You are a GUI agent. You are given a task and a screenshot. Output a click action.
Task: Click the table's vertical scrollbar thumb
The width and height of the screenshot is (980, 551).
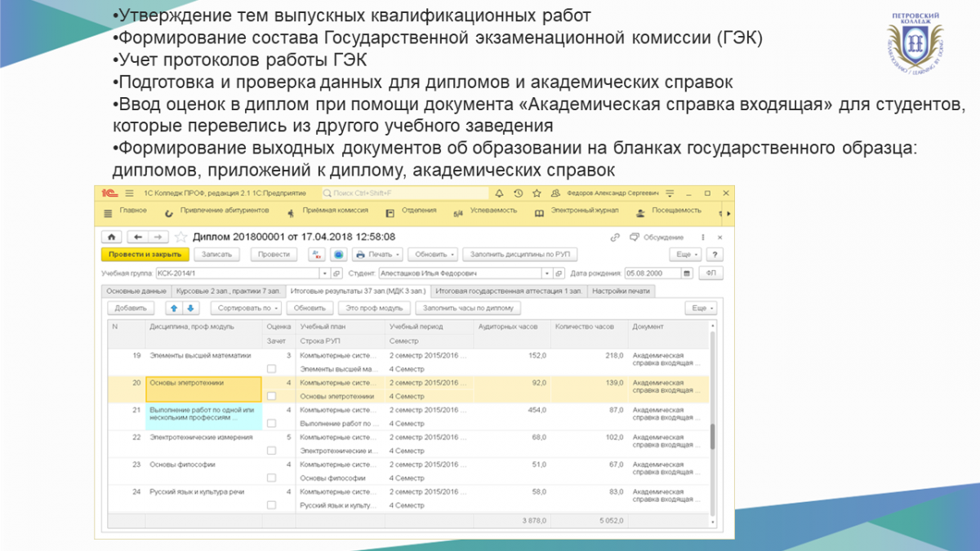712,437
